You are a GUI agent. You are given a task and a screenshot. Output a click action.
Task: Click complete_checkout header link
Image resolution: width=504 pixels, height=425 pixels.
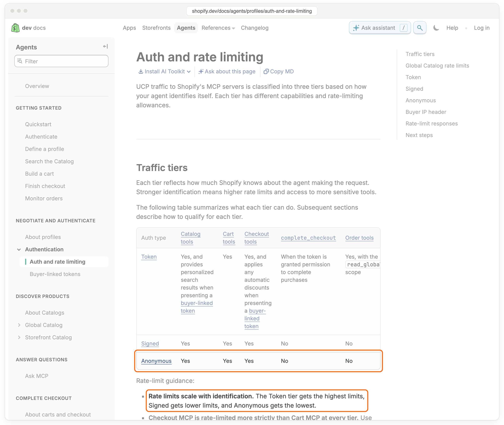click(x=308, y=238)
